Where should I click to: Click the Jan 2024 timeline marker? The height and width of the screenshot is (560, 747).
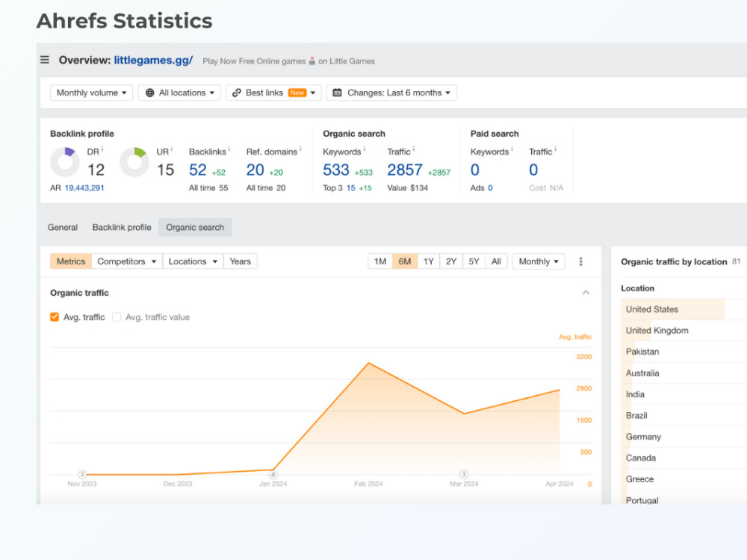[273, 474]
